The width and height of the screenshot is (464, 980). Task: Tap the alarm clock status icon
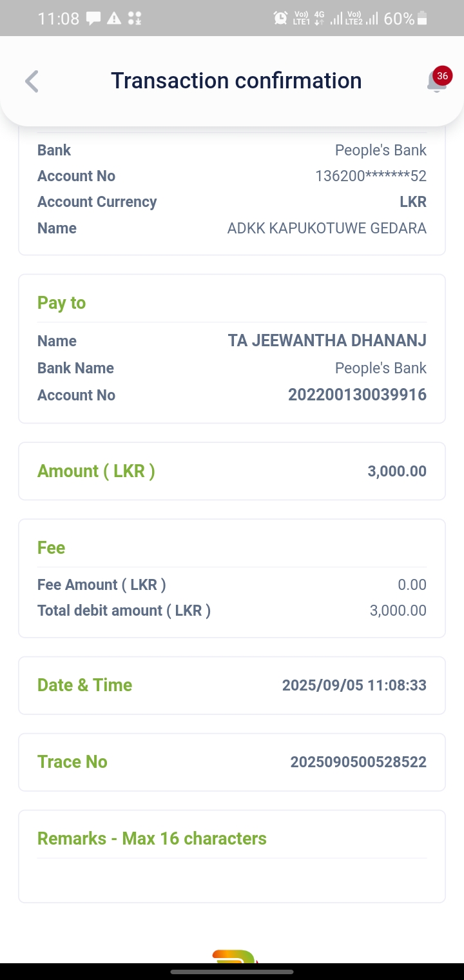pyautogui.click(x=280, y=19)
